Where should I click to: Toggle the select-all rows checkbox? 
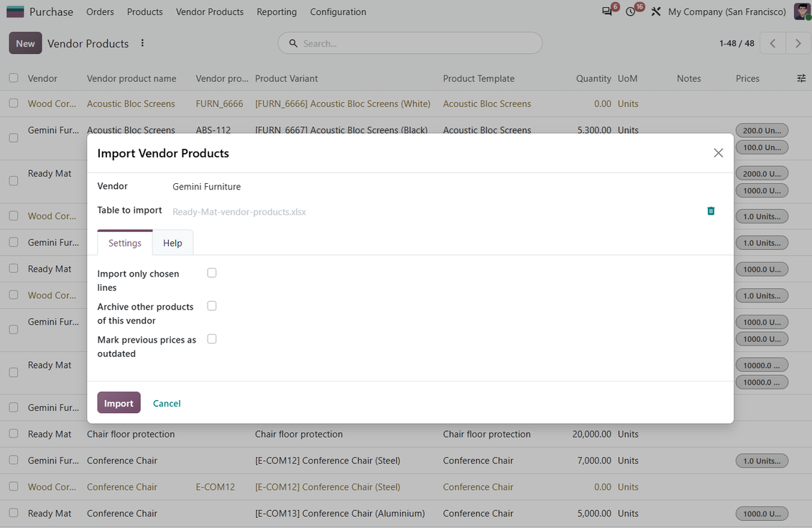click(x=14, y=78)
